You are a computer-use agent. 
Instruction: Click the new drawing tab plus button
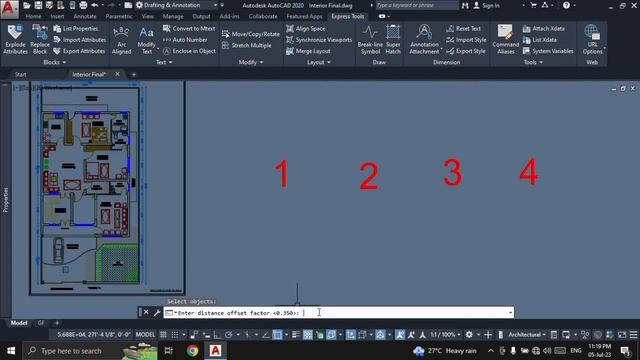pyautogui.click(x=133, y=74)
